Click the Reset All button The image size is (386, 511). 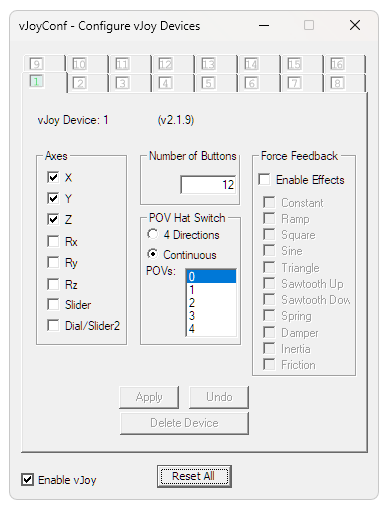[x=194, y=476]
